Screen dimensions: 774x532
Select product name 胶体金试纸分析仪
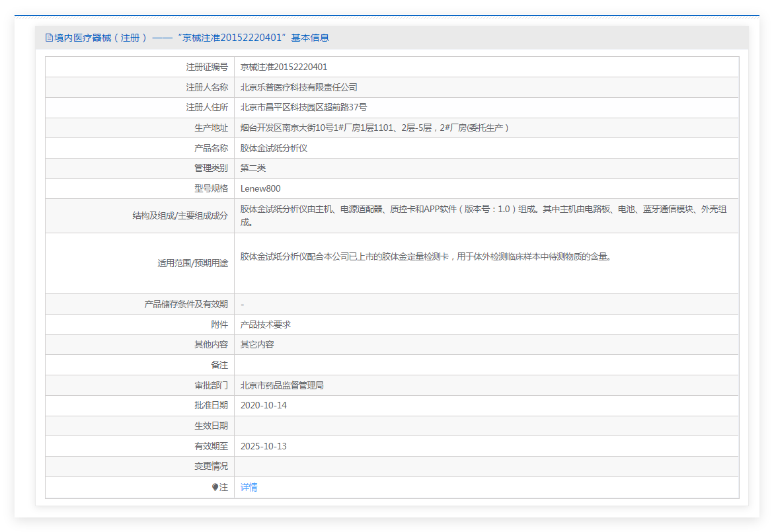click(x=274, y=148)
